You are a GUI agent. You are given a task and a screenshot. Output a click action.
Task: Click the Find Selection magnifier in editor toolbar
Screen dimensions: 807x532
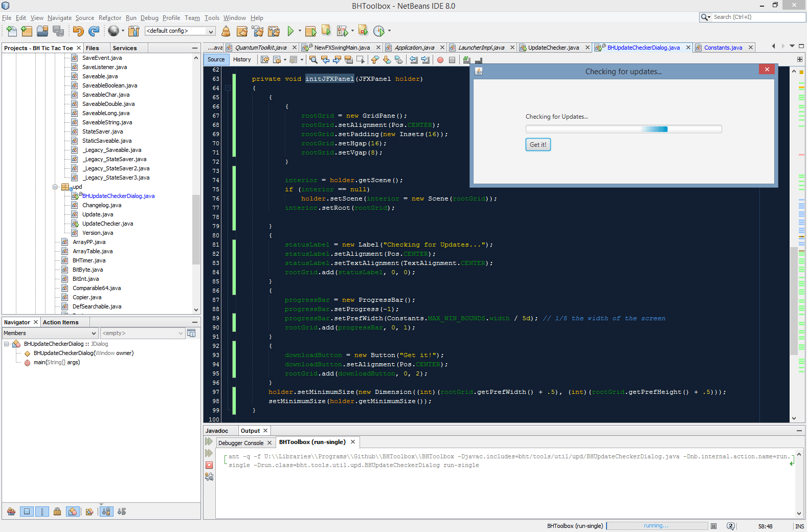313,60
